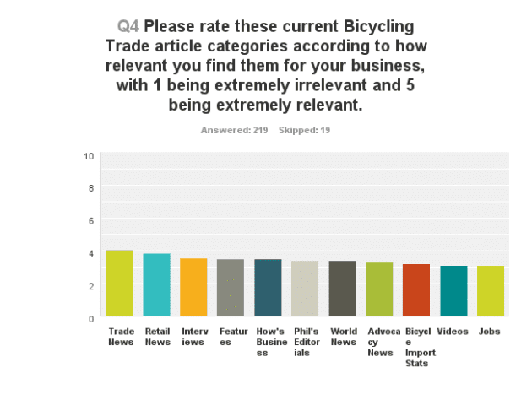Click the Videos axis label

453,332
